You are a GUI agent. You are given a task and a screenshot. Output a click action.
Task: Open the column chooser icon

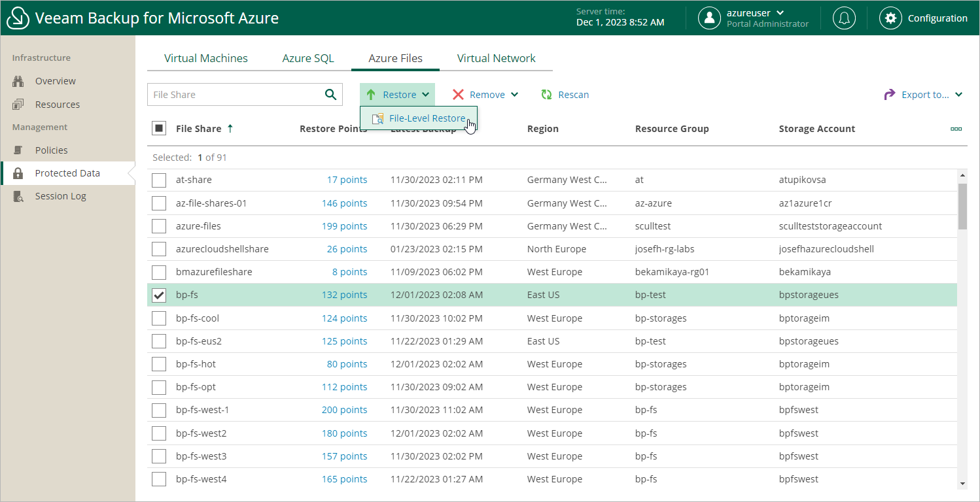pos(956,129)
